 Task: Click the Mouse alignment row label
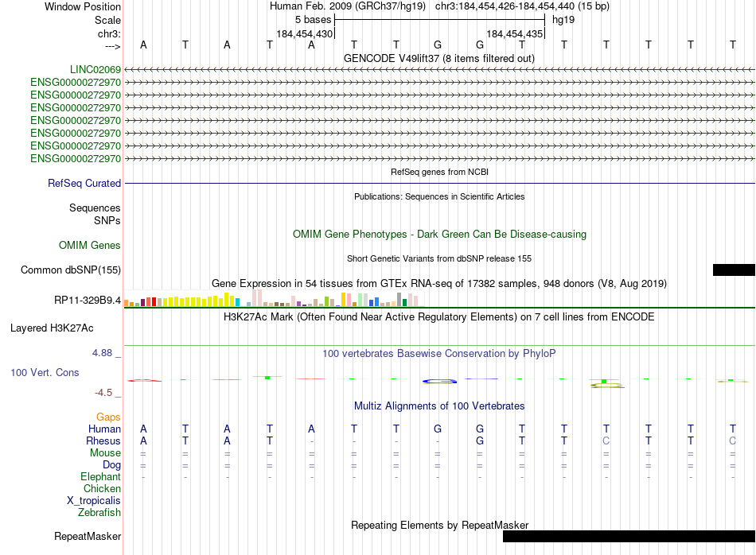(x=105, y=453)
